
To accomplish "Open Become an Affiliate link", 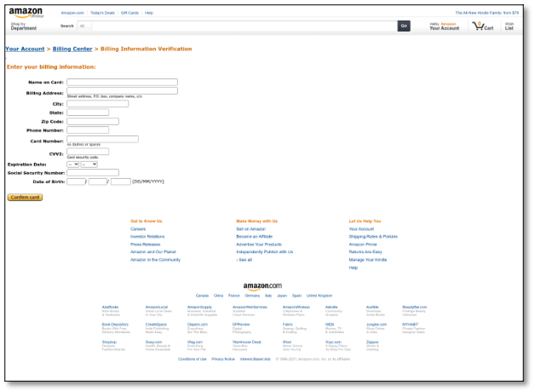I will [254, 236].
